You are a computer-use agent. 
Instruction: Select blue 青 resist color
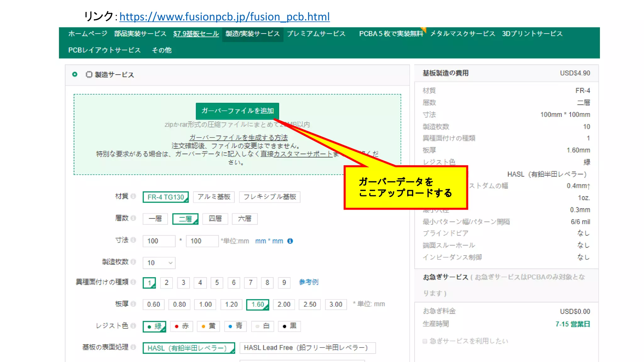(x=236, y=326)
